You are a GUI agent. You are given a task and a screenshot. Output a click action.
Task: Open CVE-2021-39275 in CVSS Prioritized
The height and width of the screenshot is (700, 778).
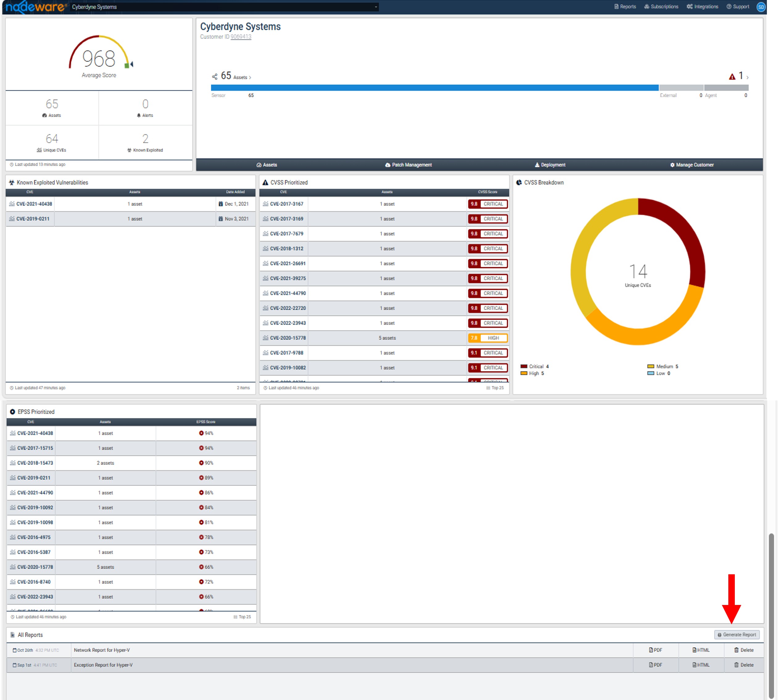[x=288, y=279]
